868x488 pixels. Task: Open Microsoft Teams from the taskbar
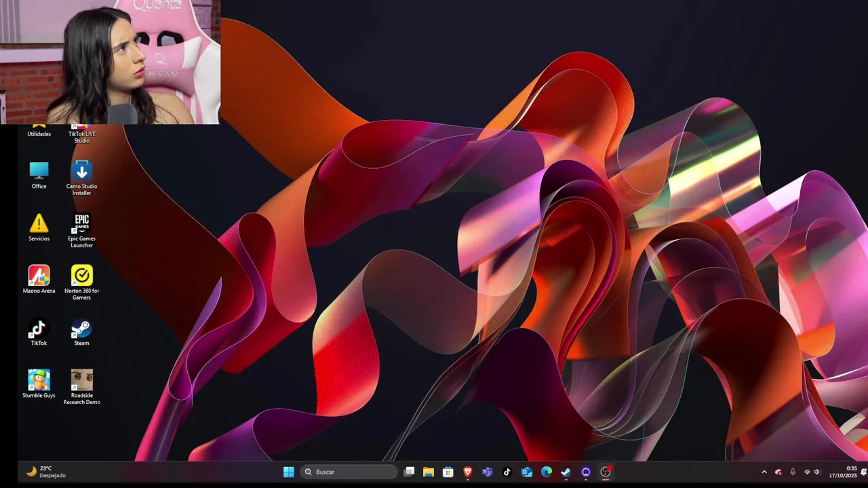488,472
